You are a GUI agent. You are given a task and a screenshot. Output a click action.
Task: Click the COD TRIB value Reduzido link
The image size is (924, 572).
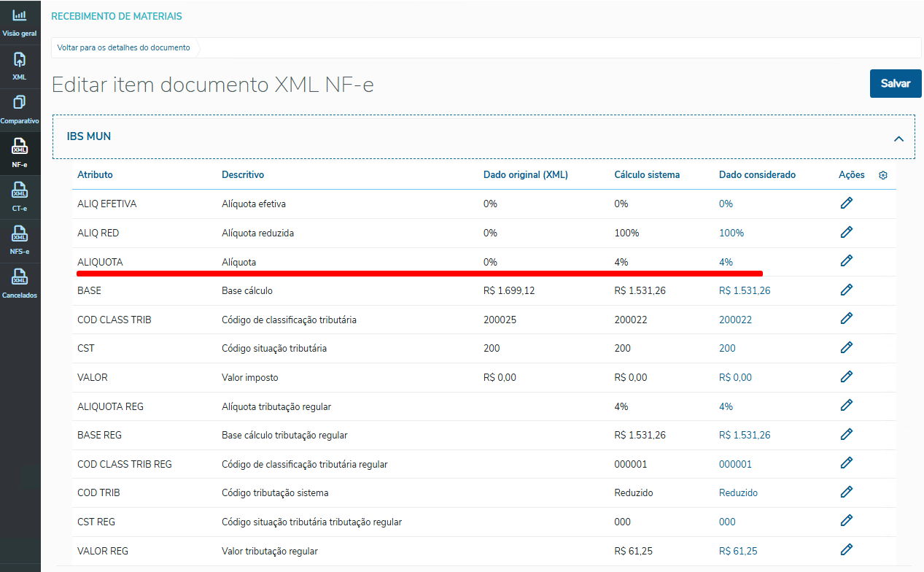pos(738,492)
